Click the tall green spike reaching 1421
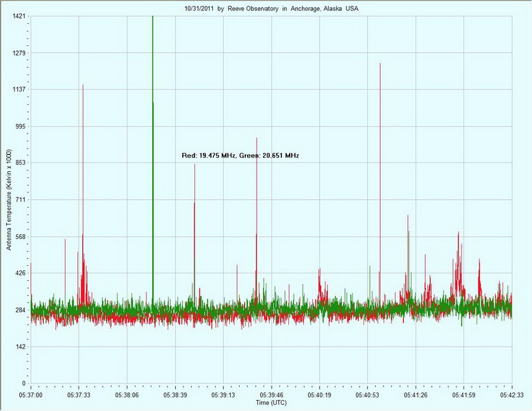The height and width of the screenshot is (411, 532). coord(153,160)
